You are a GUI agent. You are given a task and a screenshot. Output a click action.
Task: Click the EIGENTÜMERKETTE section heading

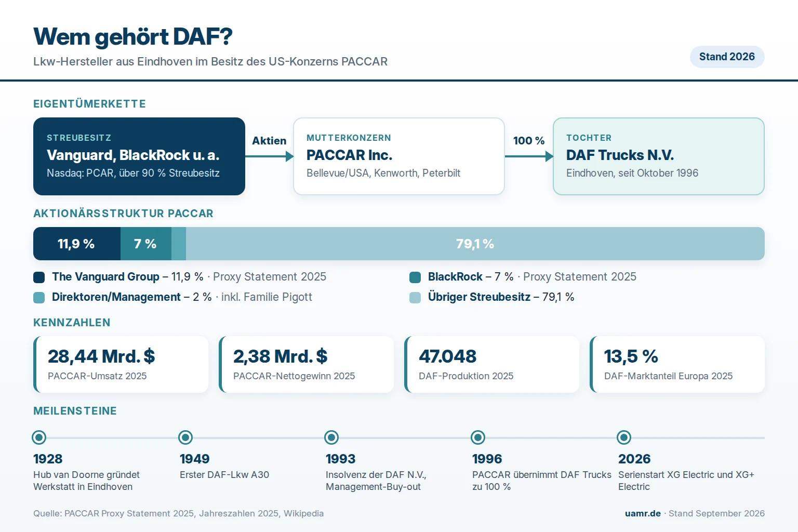89,104
